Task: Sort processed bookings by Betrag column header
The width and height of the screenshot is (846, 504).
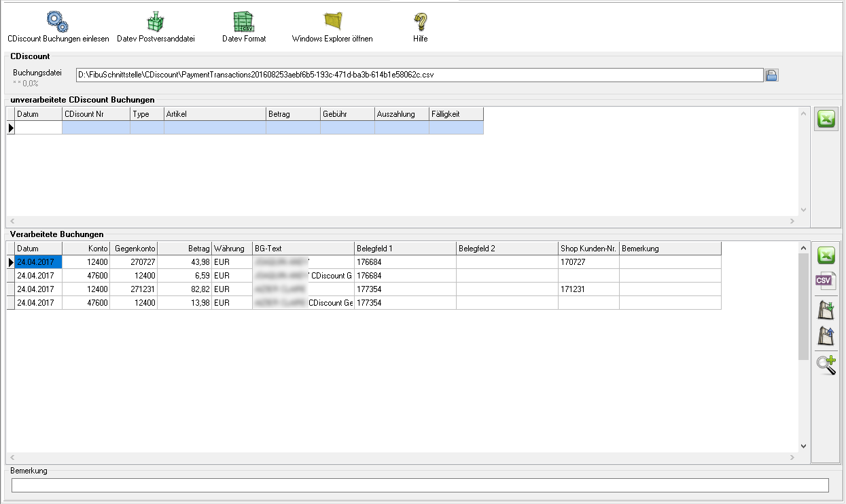Action: click(184, 249)
